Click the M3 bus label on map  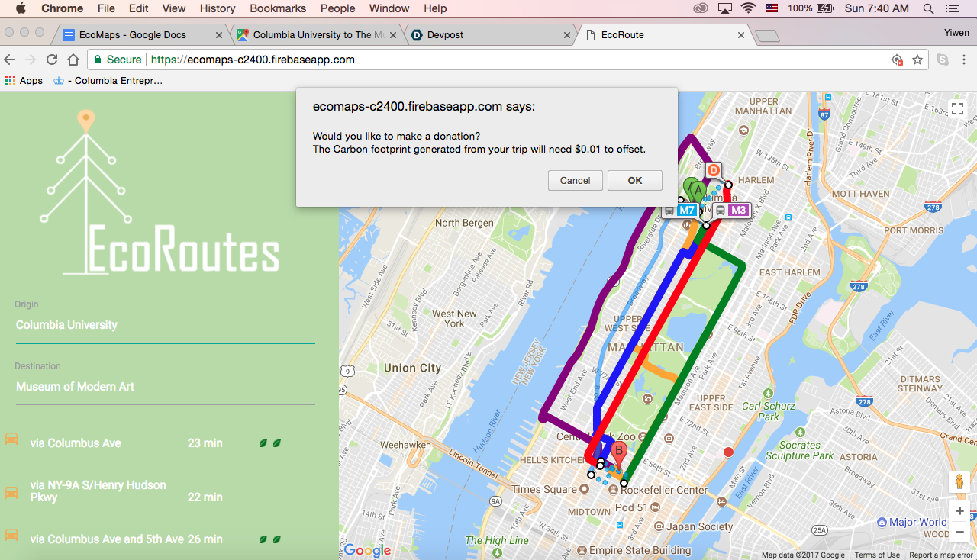pyautogui.click(x=732, y=211)
